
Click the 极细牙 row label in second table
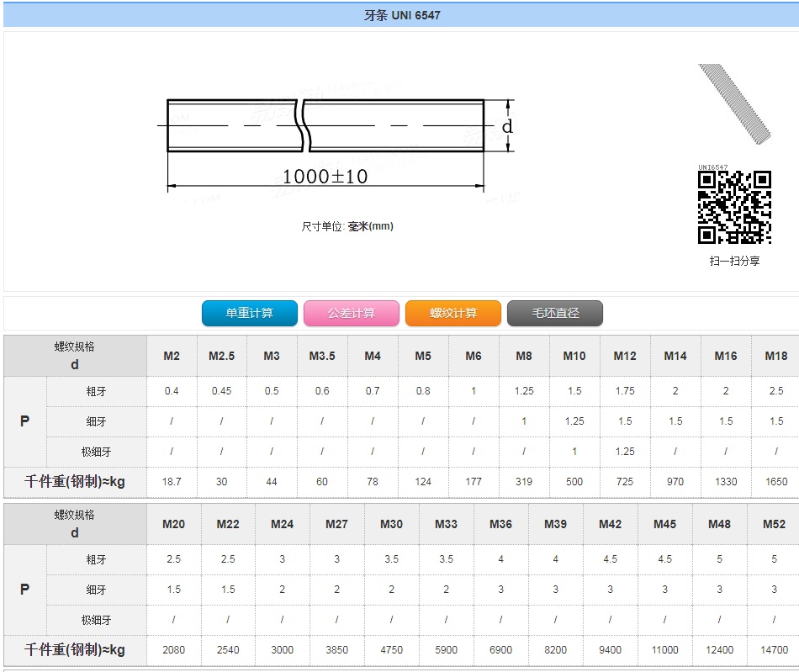[96, 620]
